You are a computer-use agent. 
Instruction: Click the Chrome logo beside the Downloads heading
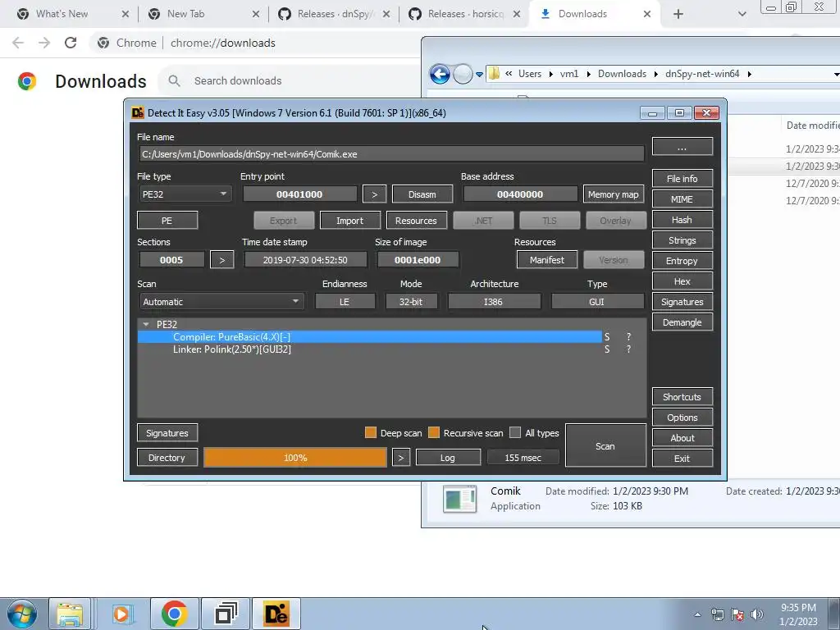tap(27, 81)
